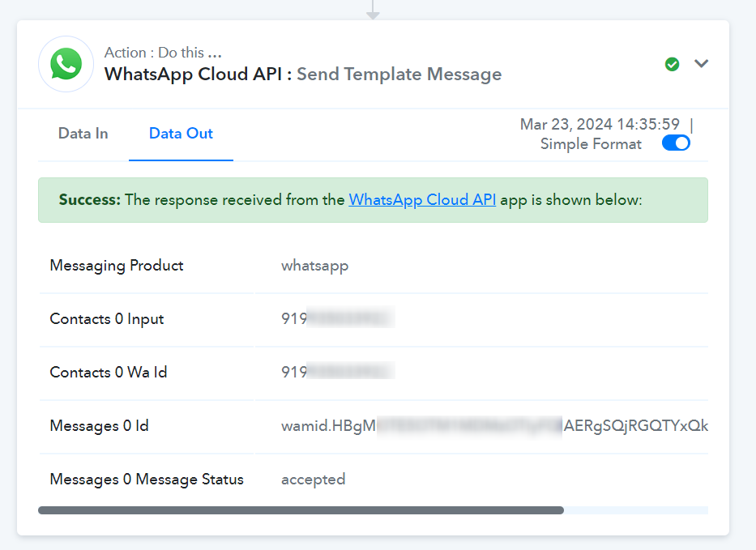The width and height of the screenshot is (756, 550).
Task: Click the Contacts 0 Input value
Action: point(338,318)
